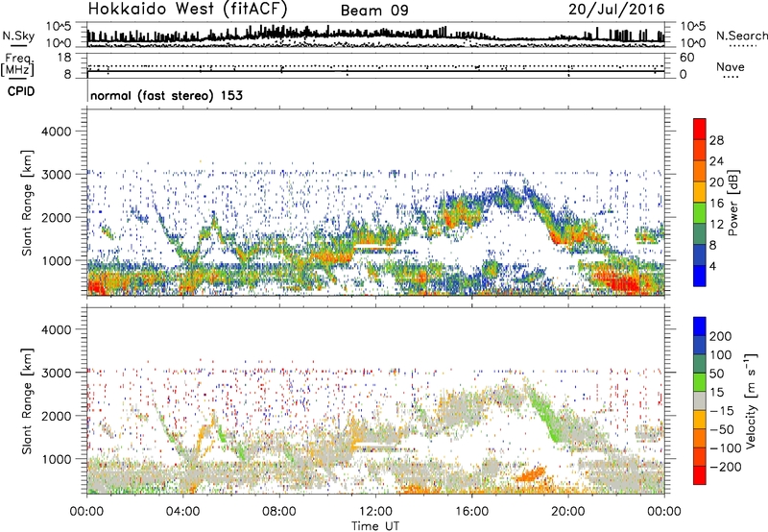Image resolution: width=768 pixels, height=532 pixels.
Task: Click the bright blue top of velocity colorbar
Action: point(700,326)
